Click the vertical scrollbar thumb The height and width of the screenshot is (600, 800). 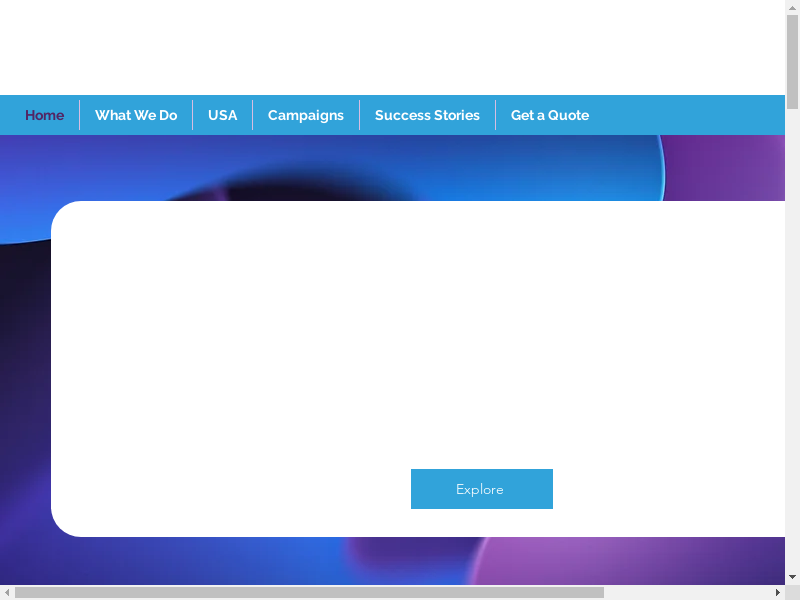792,60
